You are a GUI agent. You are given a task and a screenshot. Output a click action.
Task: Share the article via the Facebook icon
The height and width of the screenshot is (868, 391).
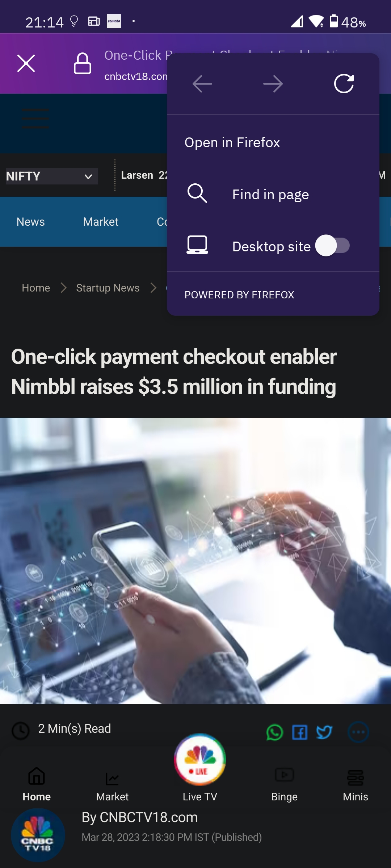coord(300,732)
